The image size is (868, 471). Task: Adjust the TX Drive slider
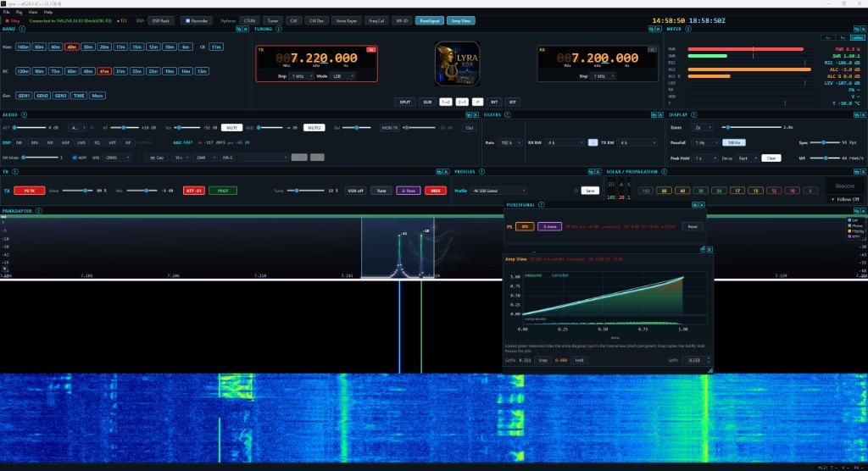coord(77,191)
